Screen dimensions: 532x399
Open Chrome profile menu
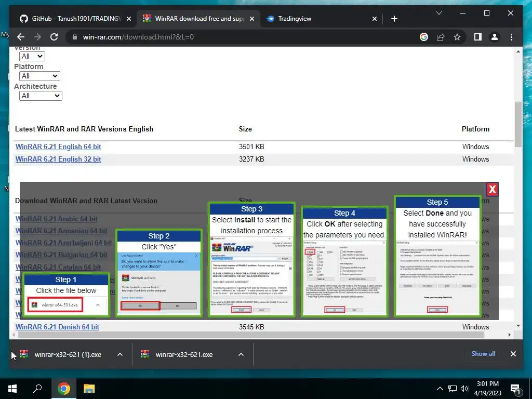495,37
